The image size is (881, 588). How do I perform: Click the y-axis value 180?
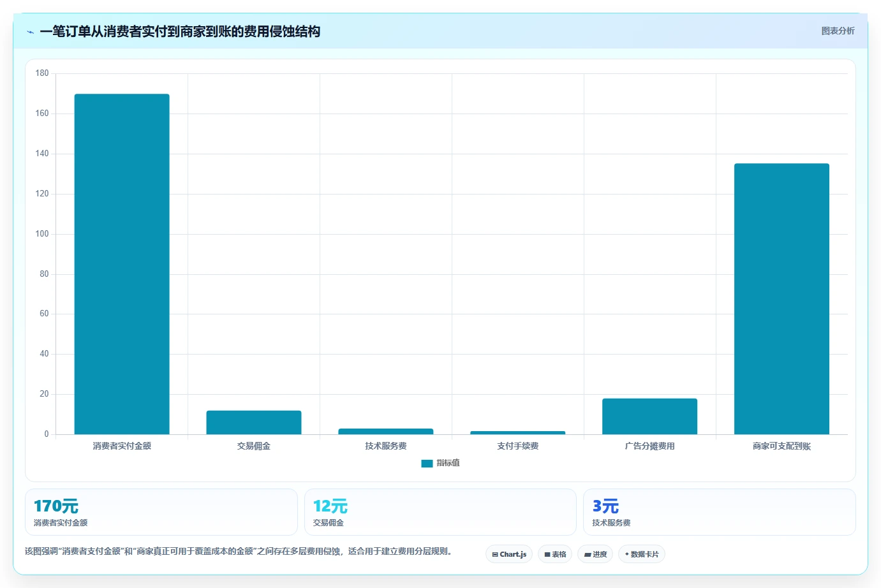(x=42, y=73)
